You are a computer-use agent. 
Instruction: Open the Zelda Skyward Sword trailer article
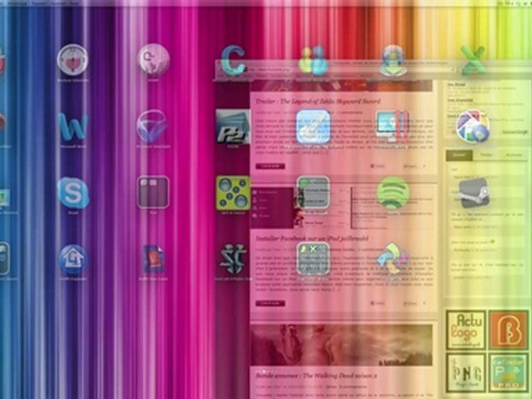(x=318, y=101)
